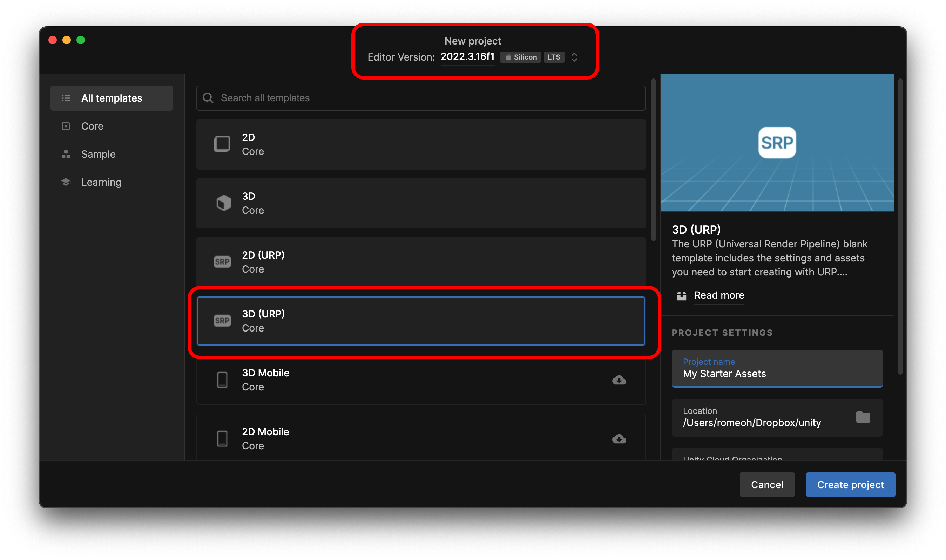Switch to the Core templates category
This screenshot has width=946, height=560.
click(92, 126)
